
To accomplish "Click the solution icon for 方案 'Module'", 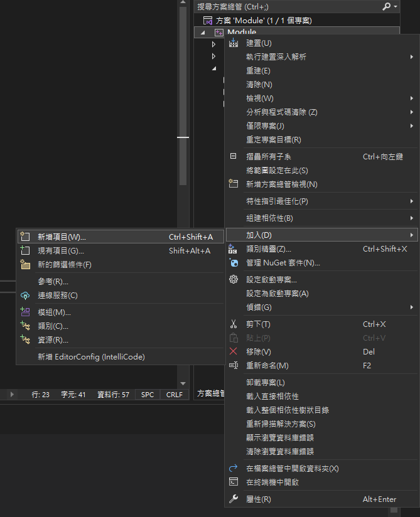I will click(208, 21).
